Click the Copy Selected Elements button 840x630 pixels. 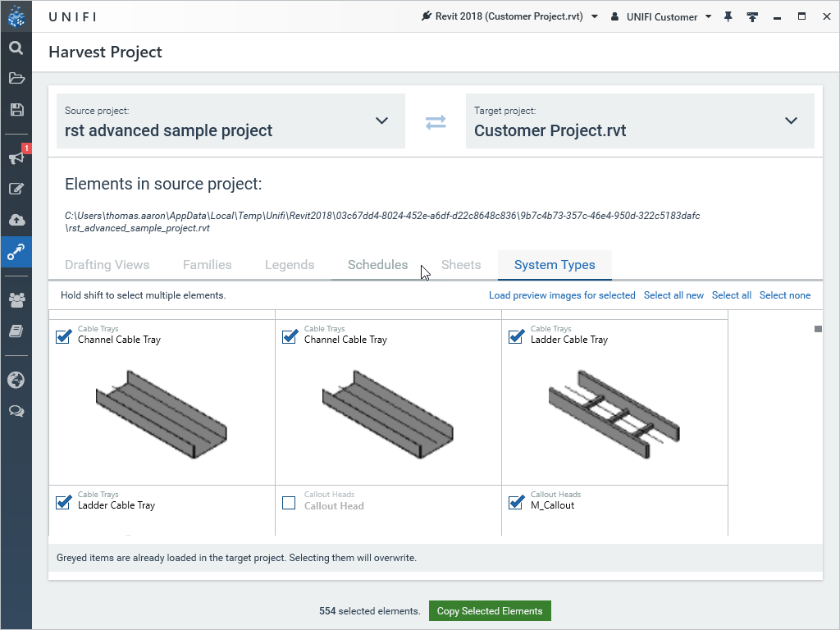point(490,611)
